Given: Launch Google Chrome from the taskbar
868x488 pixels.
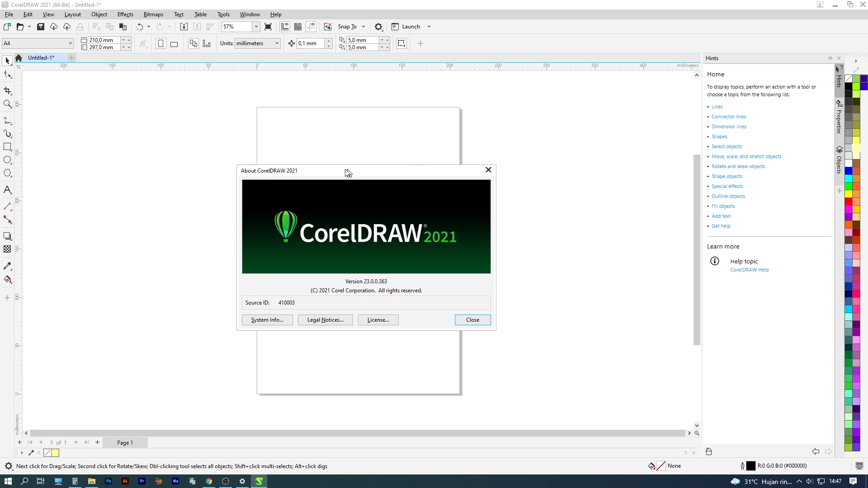Looking at the screenshot, I should 209,481.
